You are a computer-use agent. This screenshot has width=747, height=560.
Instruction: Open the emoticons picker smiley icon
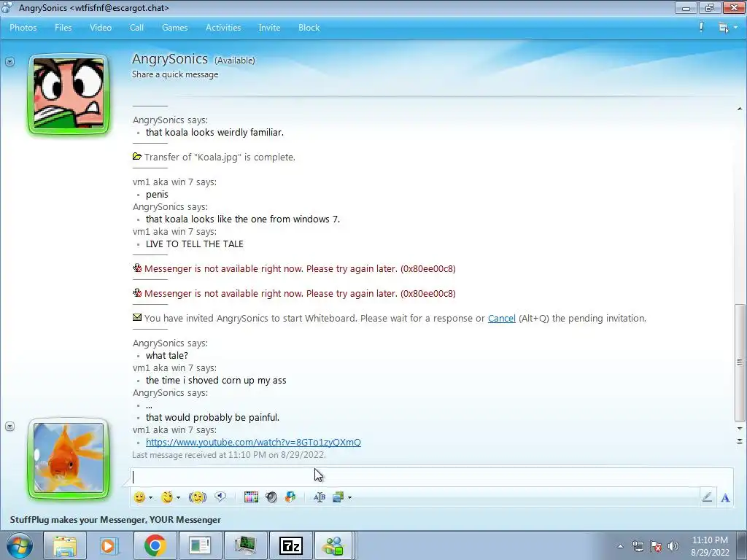pyautogui.click(x=139, y=497)
